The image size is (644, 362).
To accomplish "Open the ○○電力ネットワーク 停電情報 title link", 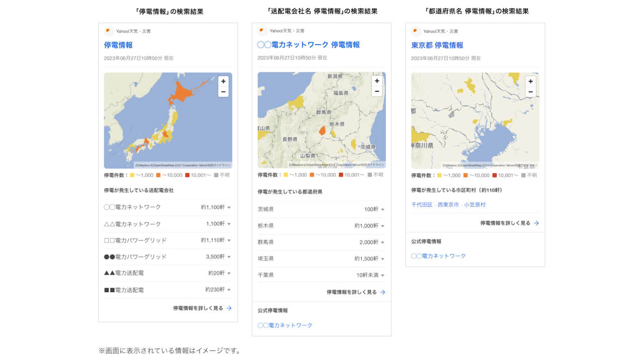I will [308, 45].
